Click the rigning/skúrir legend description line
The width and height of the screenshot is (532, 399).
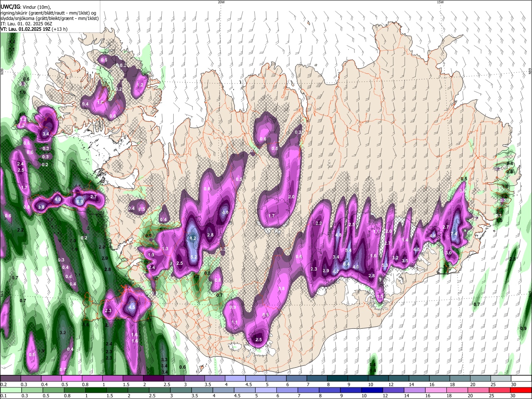49,13
